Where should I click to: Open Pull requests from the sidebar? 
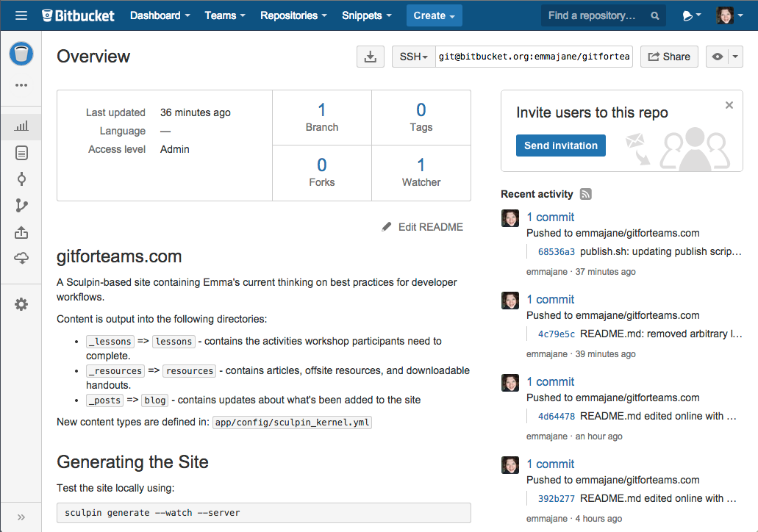(21, 232)
